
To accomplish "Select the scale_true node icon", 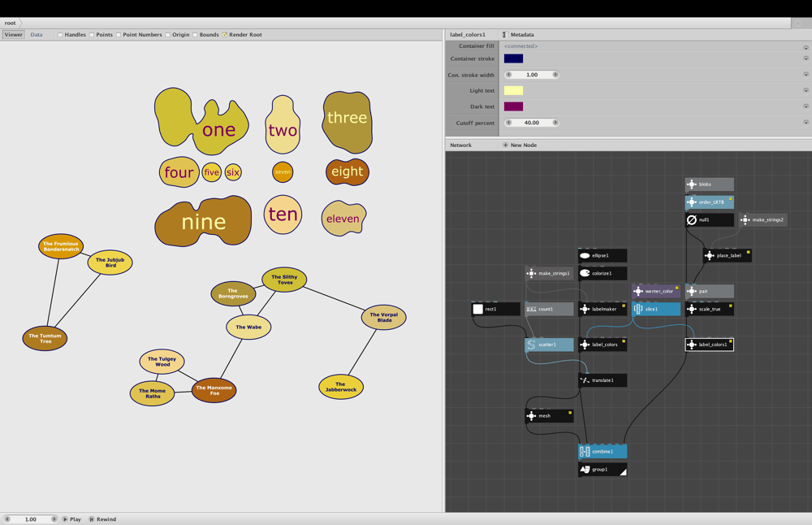I will [691, 309].
